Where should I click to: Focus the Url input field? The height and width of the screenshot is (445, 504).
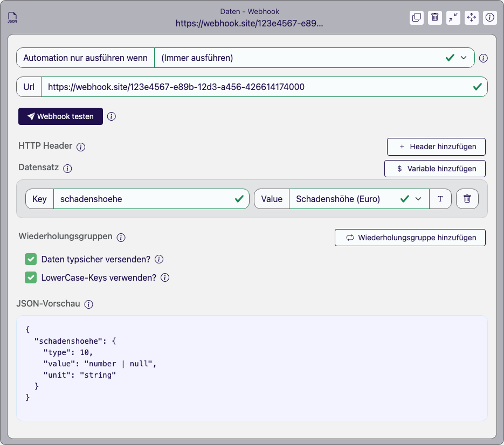tap(264, 87)
